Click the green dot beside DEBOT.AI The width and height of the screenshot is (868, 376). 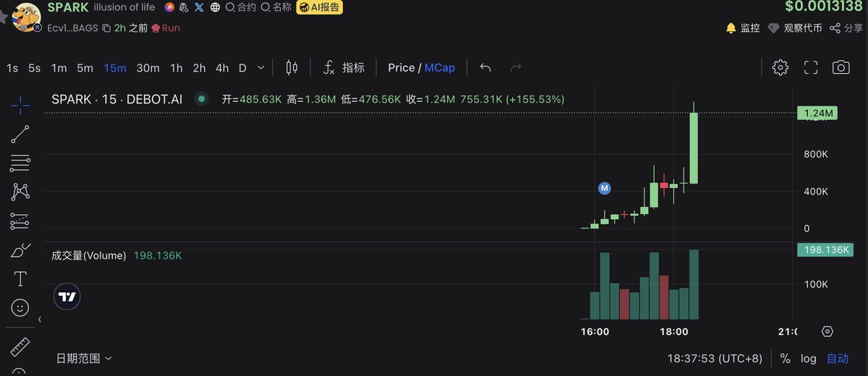[x=202, y=98]
